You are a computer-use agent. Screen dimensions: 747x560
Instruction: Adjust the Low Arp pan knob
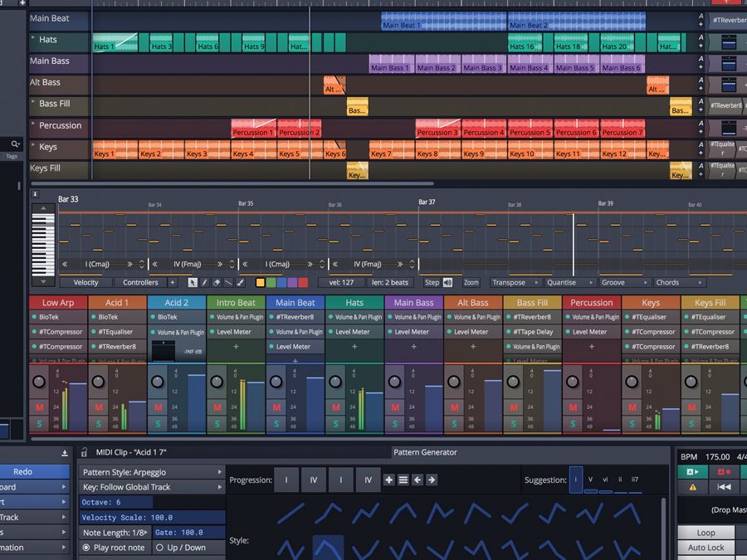tap(39, 382)
